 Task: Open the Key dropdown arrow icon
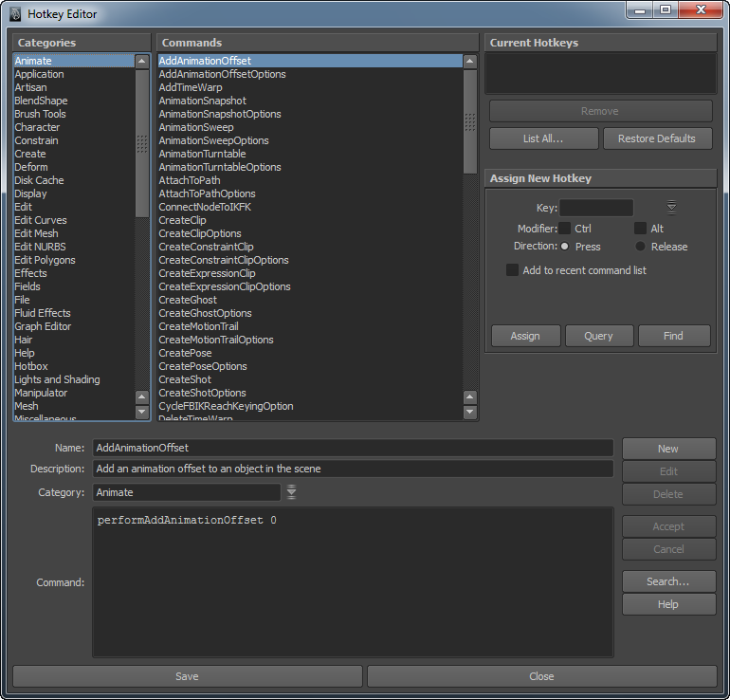click(671, 208)
